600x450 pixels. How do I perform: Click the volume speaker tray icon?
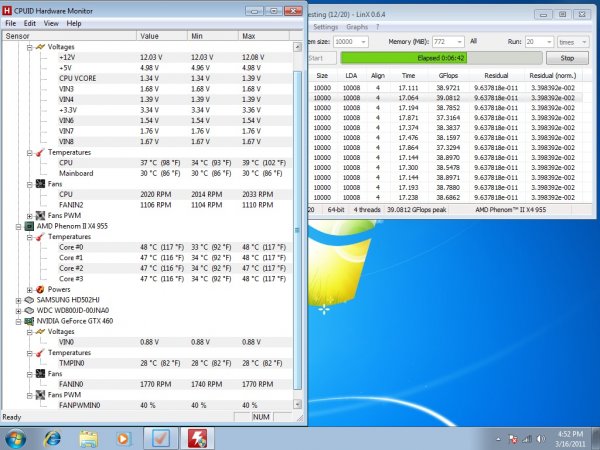pos(540,439)
